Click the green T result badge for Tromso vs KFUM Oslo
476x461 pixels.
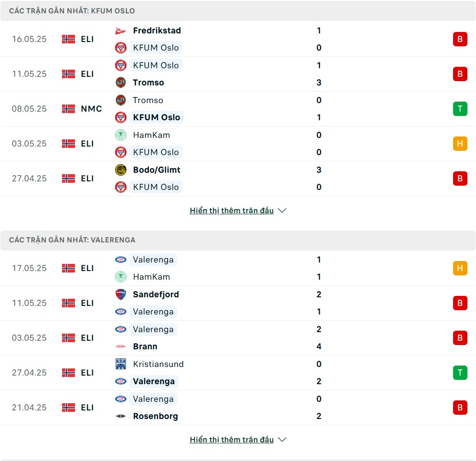(460, 109)
